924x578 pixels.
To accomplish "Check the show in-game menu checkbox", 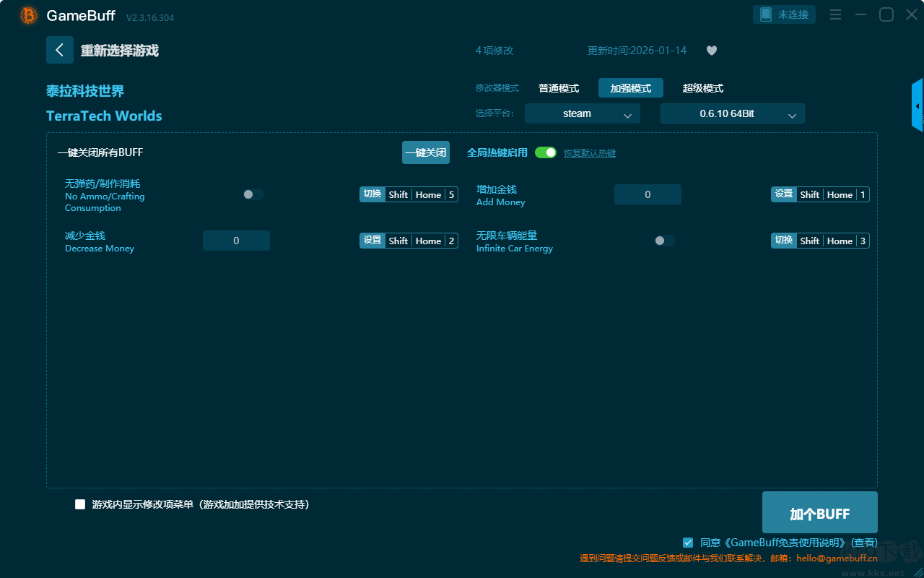I will point(80,504).
